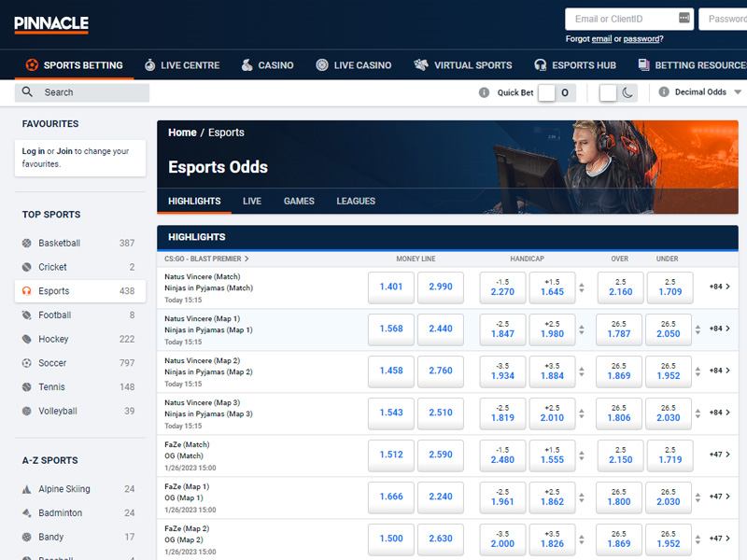
Task: Click the Soccer ball icon in sidebar
Action: (x=27, y=363)
